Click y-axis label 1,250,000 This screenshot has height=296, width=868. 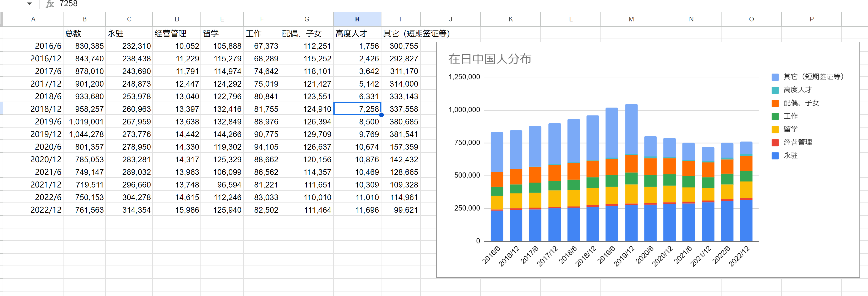464,77
